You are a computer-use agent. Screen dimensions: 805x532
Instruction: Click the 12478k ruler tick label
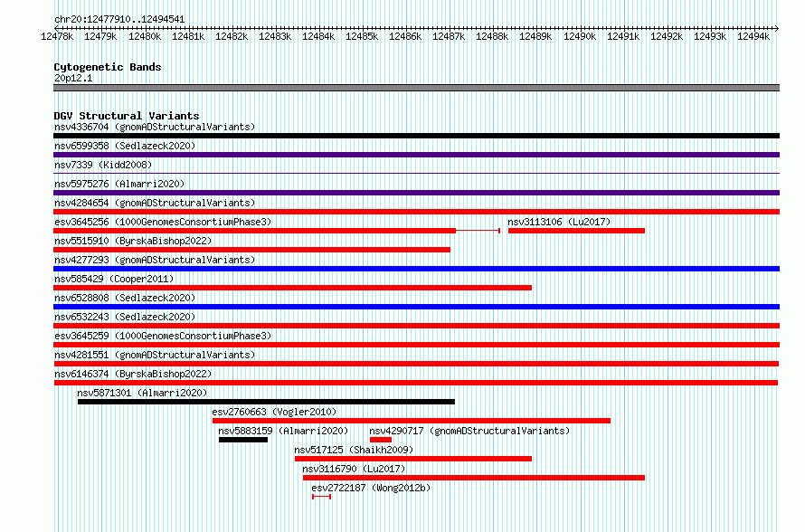tap(57, 36)
